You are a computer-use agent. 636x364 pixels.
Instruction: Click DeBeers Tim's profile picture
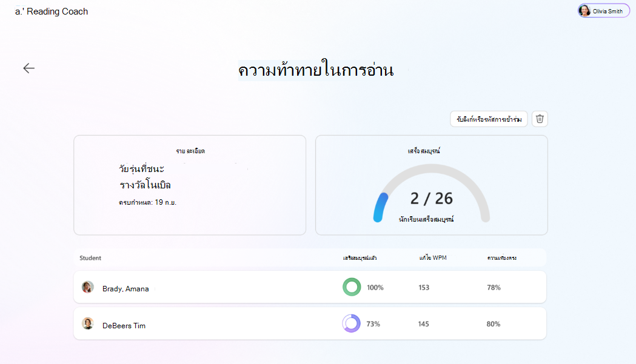88,323
